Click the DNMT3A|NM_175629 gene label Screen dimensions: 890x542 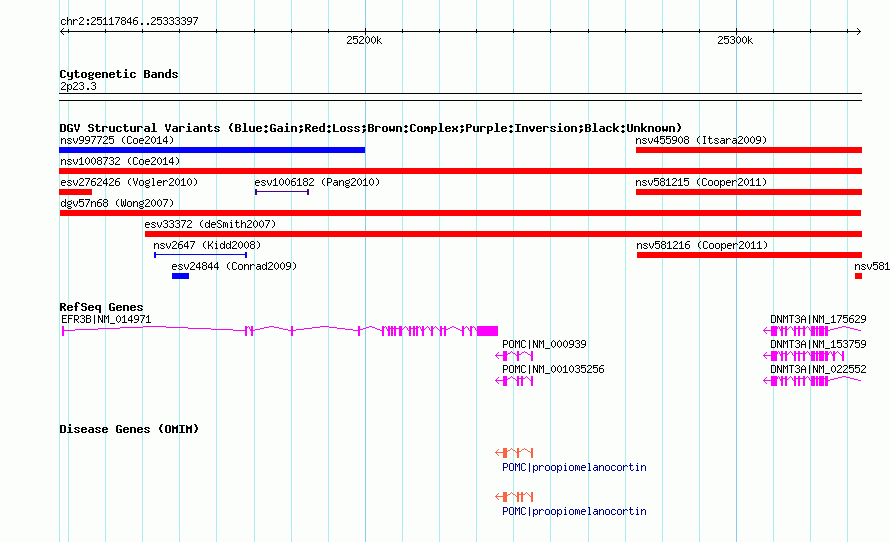click(818, 320)
